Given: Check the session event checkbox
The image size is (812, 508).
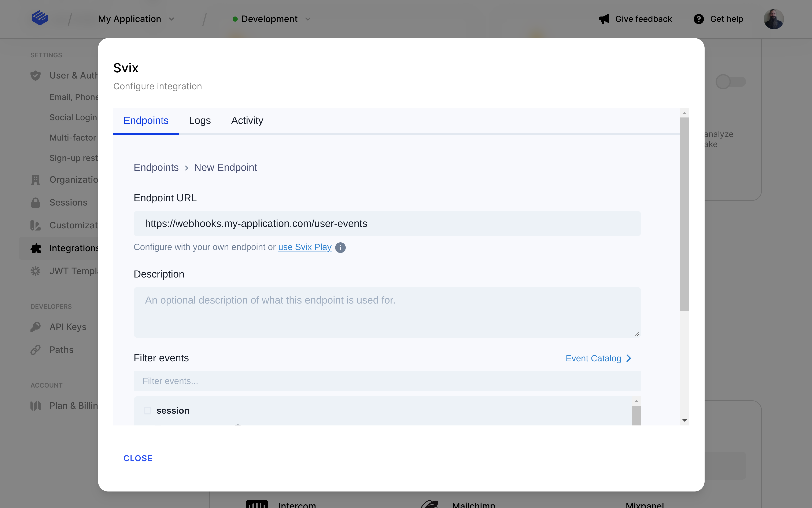Looking at the screenshot, I should click(148, 411).
